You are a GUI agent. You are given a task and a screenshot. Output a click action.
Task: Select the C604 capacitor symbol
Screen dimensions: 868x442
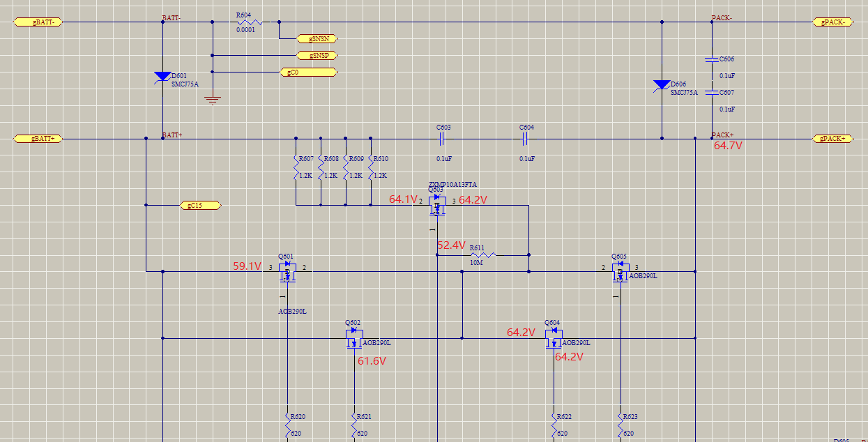(x=525, y=139)
